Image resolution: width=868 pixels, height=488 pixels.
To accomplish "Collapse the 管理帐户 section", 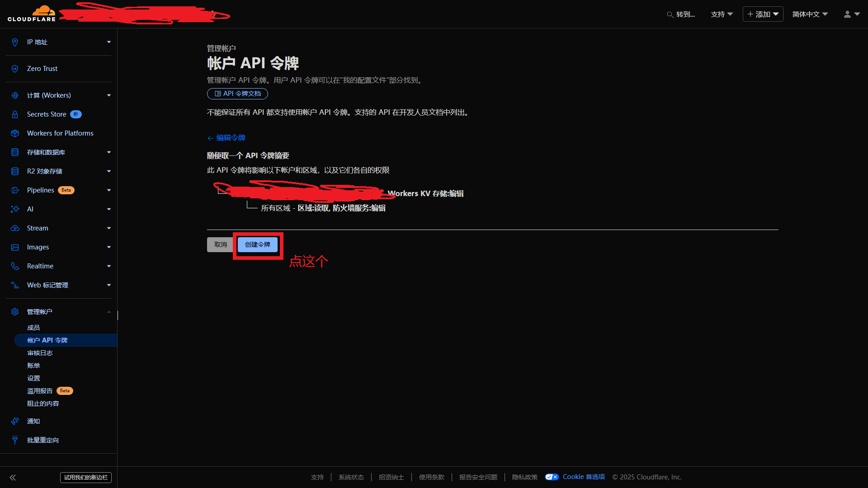I will (x=108, y=312).
